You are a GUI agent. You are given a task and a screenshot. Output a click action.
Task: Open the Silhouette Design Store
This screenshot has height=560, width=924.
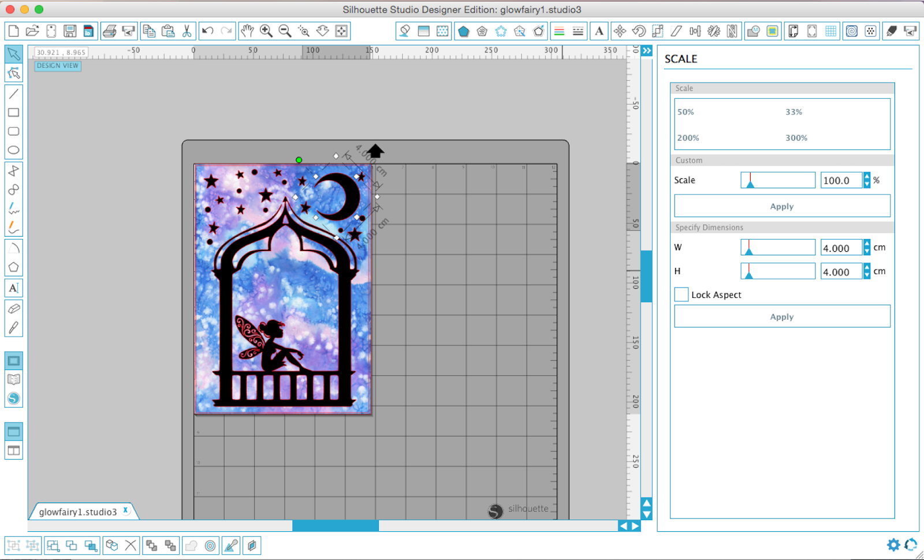point(14,398)
